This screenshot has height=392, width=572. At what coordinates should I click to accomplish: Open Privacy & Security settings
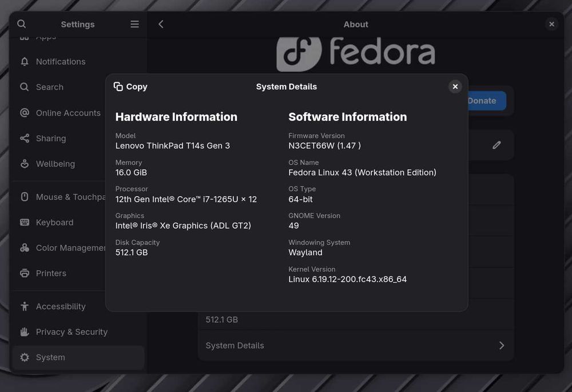[x=78, y=332]
